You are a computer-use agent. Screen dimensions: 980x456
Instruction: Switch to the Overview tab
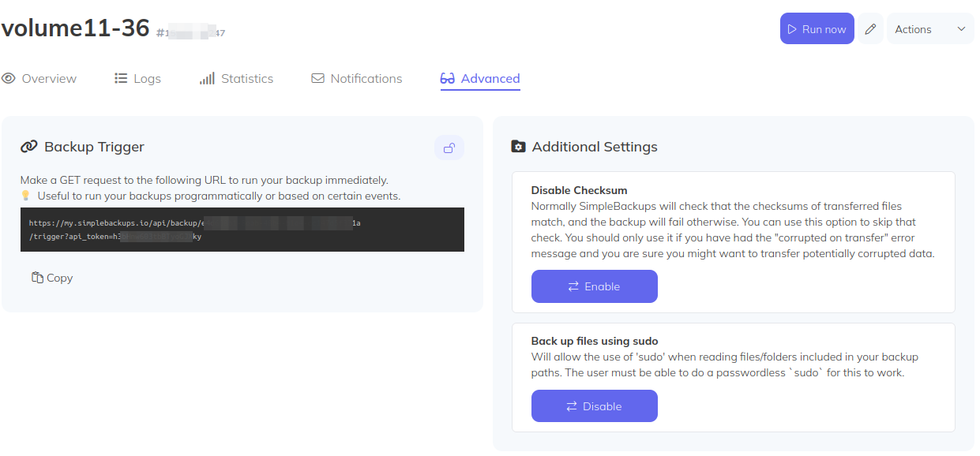(x=39, y=78)
